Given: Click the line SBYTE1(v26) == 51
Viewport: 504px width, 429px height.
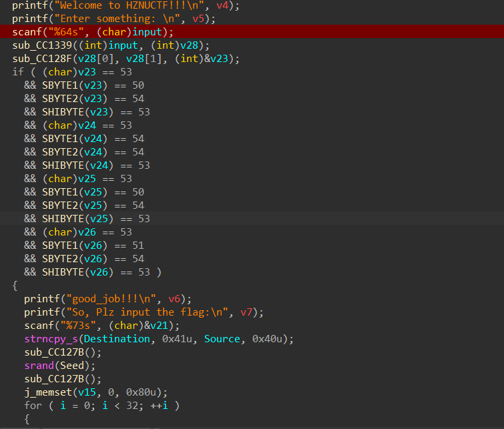Looking at the screenshot, I should tap(93, 246).
